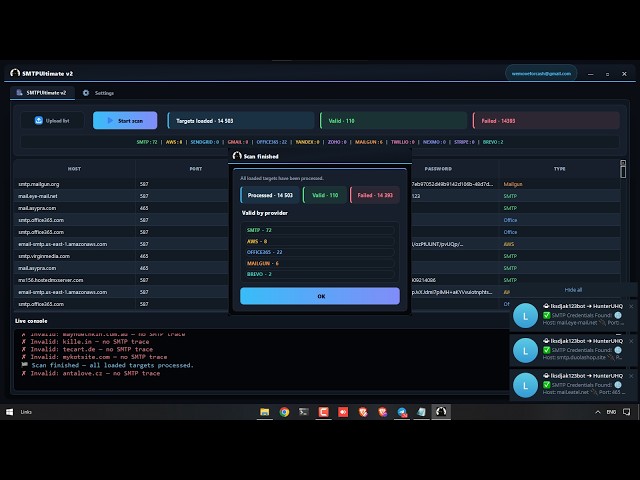Image resolution: width=640 pixels, height=480 pixels.
Task: Click avatar on the mail.eatel.net notification
Action: pos(525,385)
